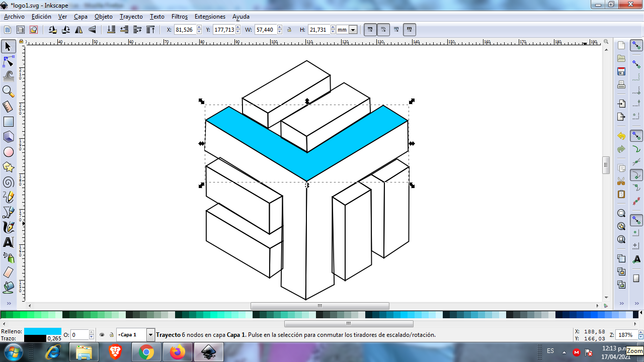Viewport: 644px width, 362px height.
Task: Toggle snap to paths option
Action: [x=636, y=149]
